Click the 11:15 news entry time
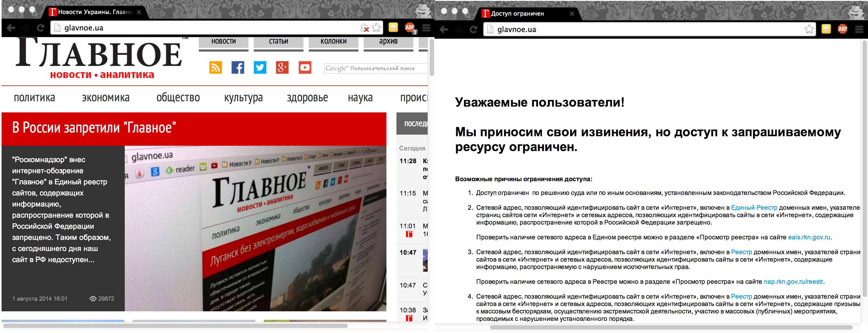 coord(408,194)
